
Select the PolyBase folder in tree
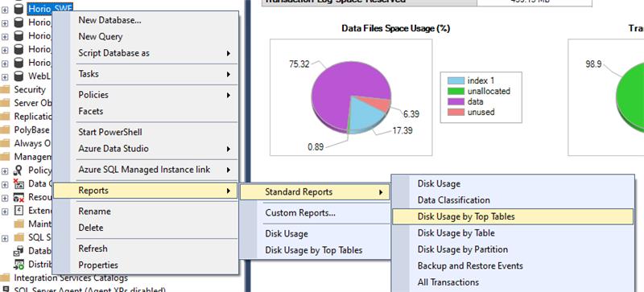click(x=31, y=130)
